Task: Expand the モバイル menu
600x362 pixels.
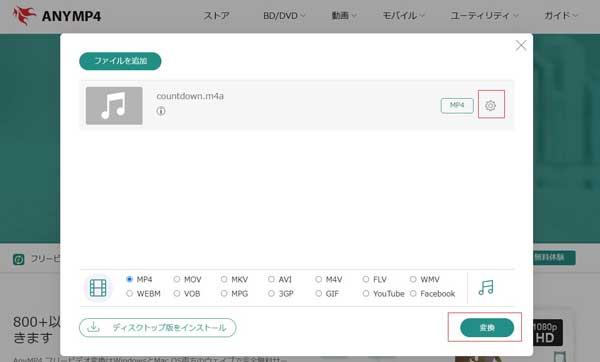Action: click(403, 16)
